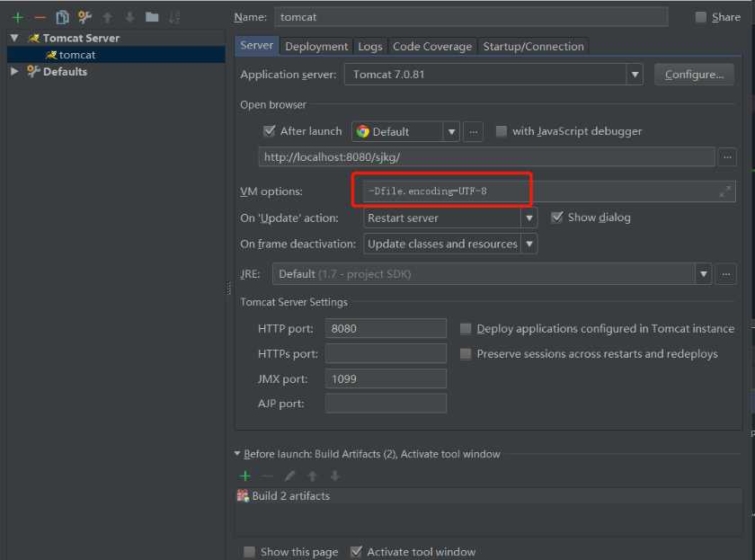Open edit defaults wrench icon in toolbar
This screenshot has width=755, height=560.
tap(84, 17)
